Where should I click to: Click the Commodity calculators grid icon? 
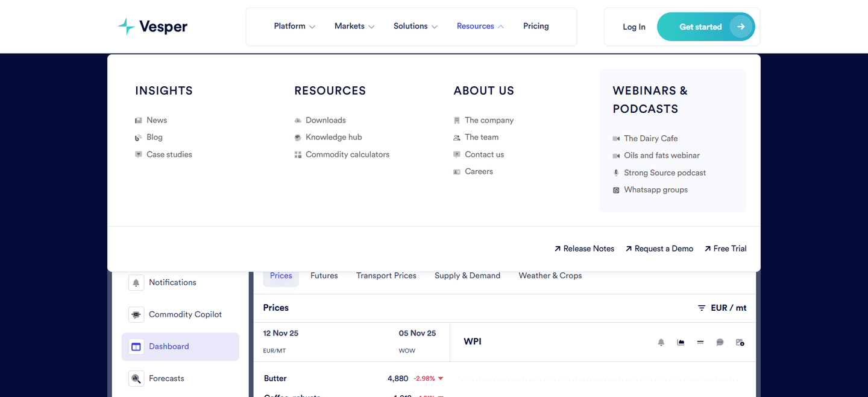coord(298,155)
